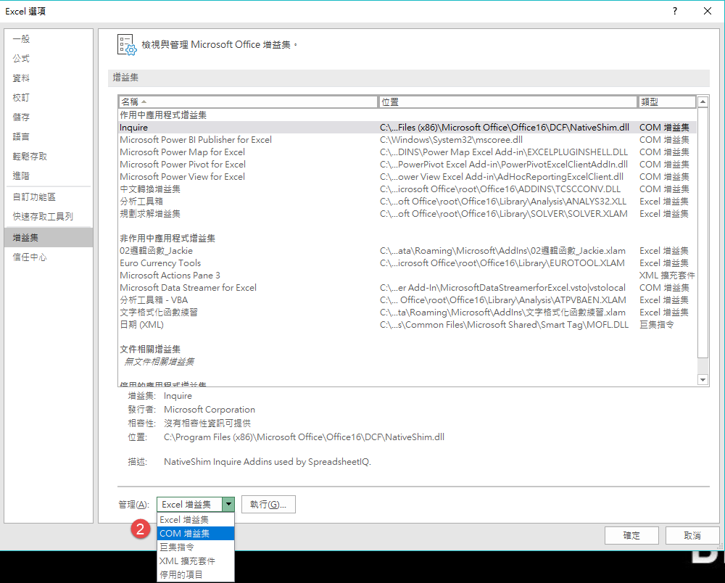Select the 文字格式化函數練習 add-in
The image size is (725, 583).
click(407, 312)
